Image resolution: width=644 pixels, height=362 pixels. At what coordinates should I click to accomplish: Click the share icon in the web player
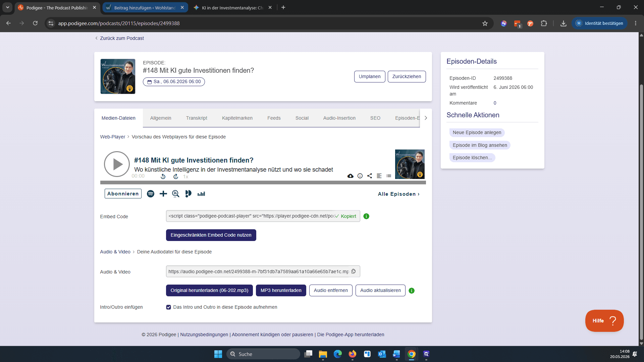(370, 176)
